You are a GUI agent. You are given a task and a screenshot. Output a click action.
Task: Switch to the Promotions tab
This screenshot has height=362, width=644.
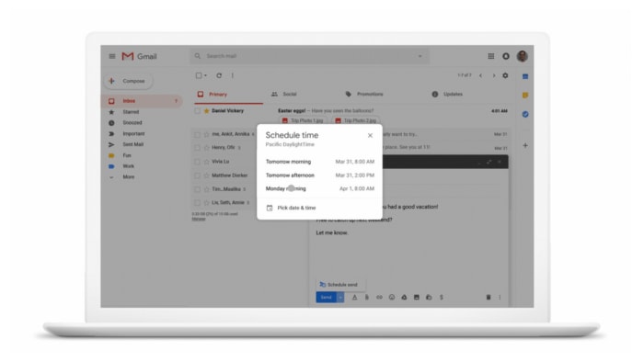click(x=364, y=95)
